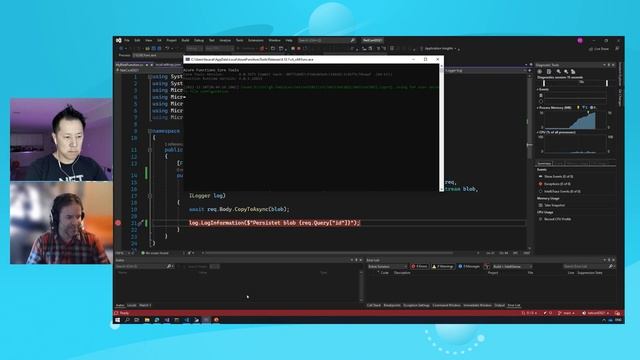Click notifications icon in status bar

click(618, 313)
